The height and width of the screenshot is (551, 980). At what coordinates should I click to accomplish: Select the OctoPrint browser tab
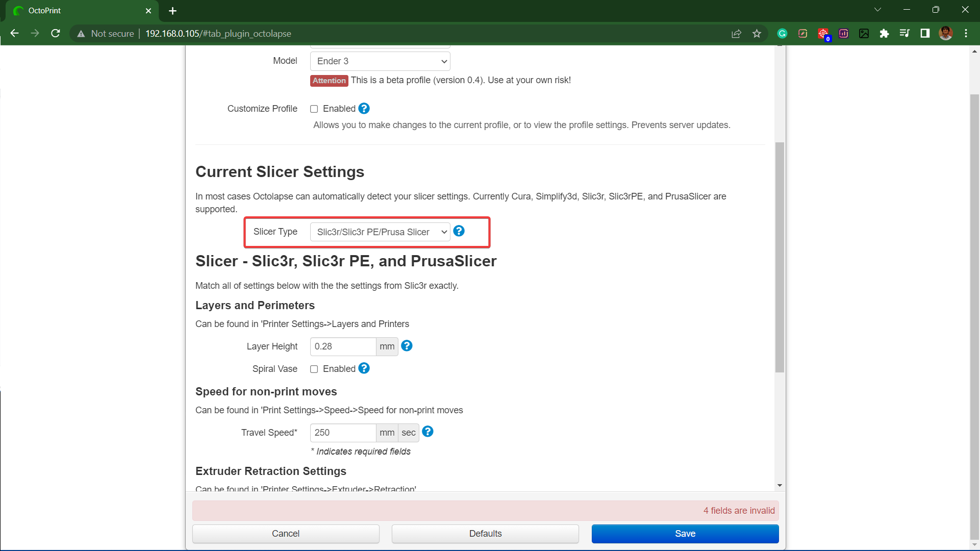pyautogui.click(x=82, y=11)
